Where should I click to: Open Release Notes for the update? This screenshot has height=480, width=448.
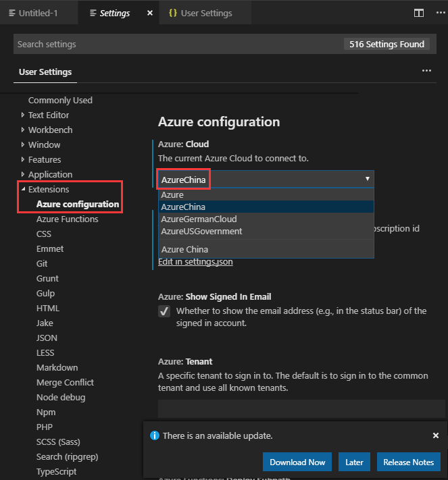[x=408, y=462]
